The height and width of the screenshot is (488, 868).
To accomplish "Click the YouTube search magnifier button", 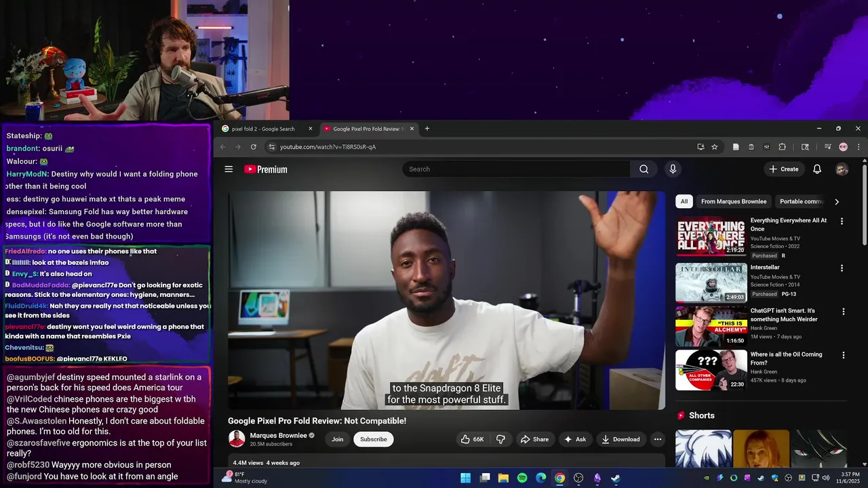I will tap(644, 169).
